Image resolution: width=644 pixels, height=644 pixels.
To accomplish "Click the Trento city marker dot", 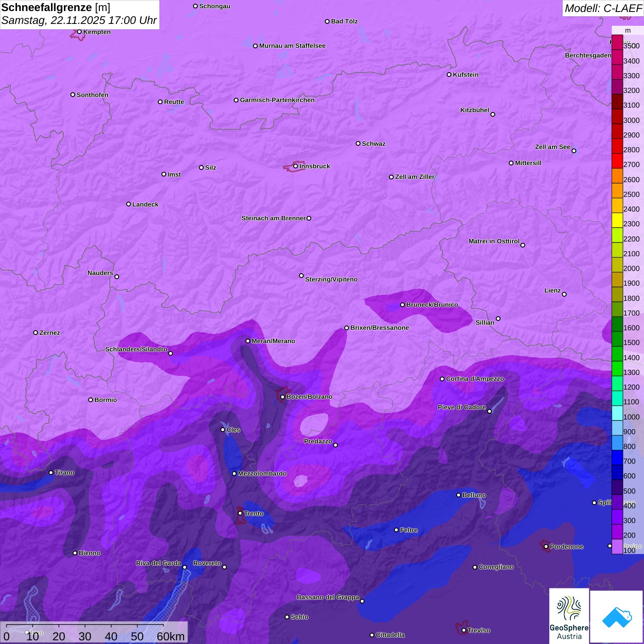I will 240,513.
